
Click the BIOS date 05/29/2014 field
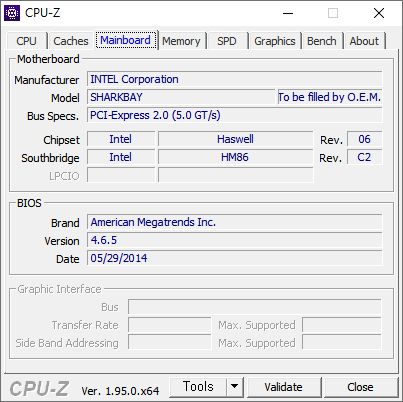pos(235,258)
